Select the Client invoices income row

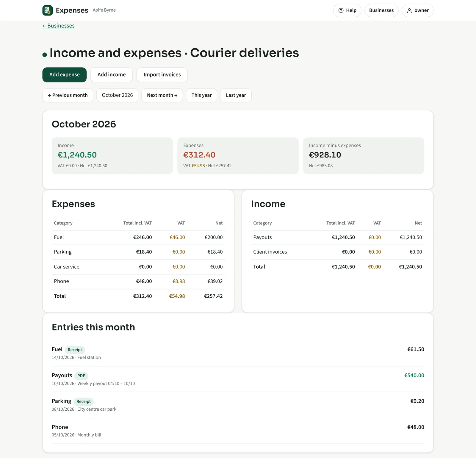[337, 252]
